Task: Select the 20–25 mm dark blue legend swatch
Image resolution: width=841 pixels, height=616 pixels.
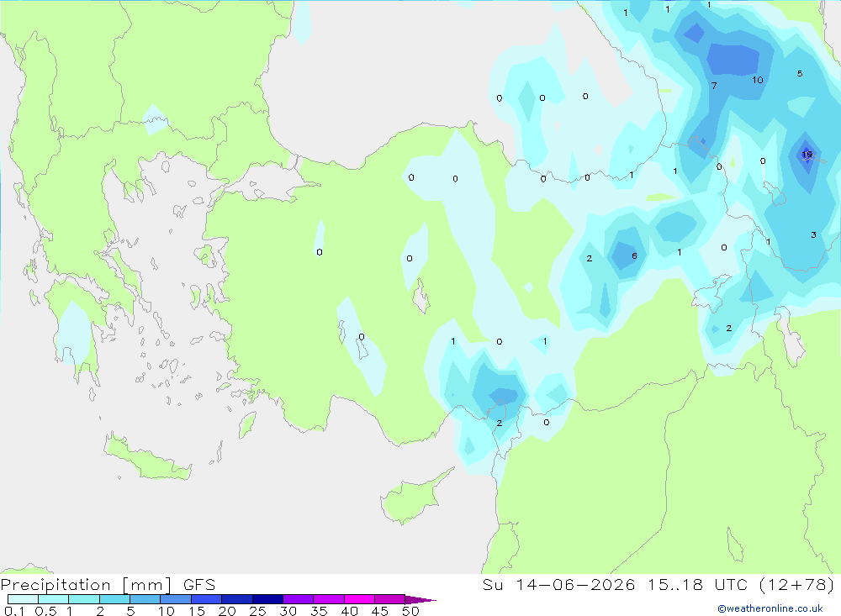Action: (x=236, y=599)
